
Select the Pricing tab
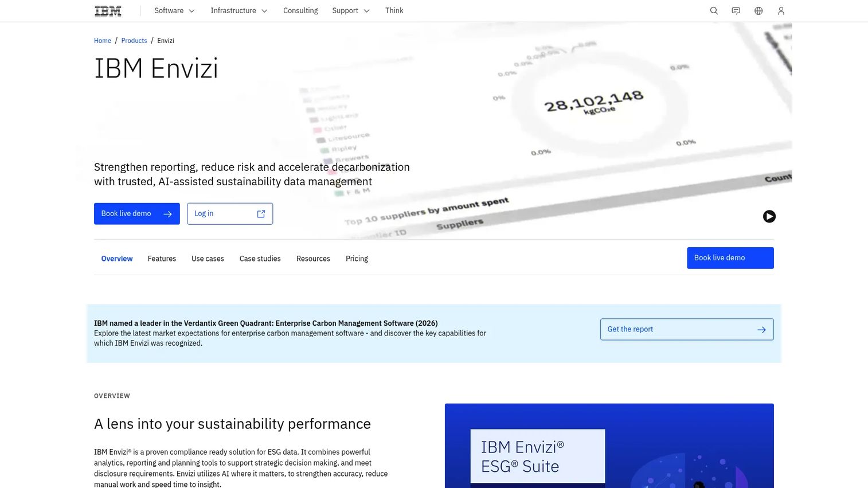(357, 259)
